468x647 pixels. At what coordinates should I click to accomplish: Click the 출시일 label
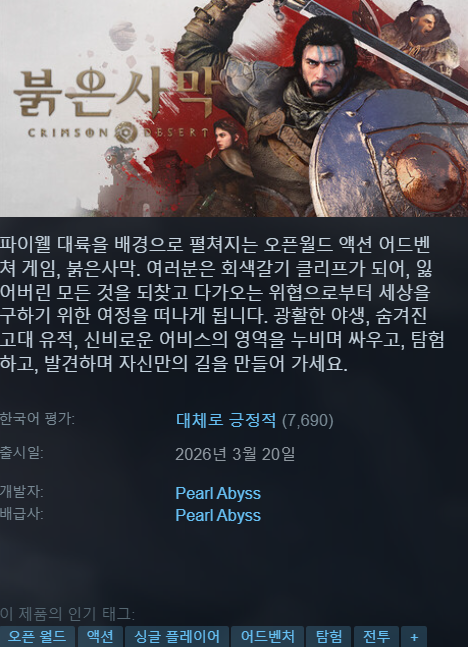[21, 453]
